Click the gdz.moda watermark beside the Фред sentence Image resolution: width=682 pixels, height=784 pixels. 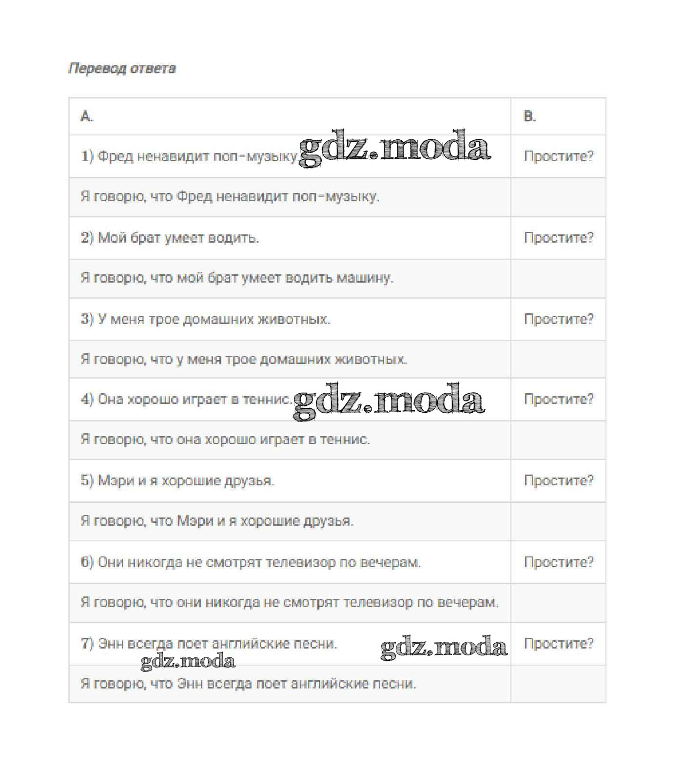pos(394,148)
